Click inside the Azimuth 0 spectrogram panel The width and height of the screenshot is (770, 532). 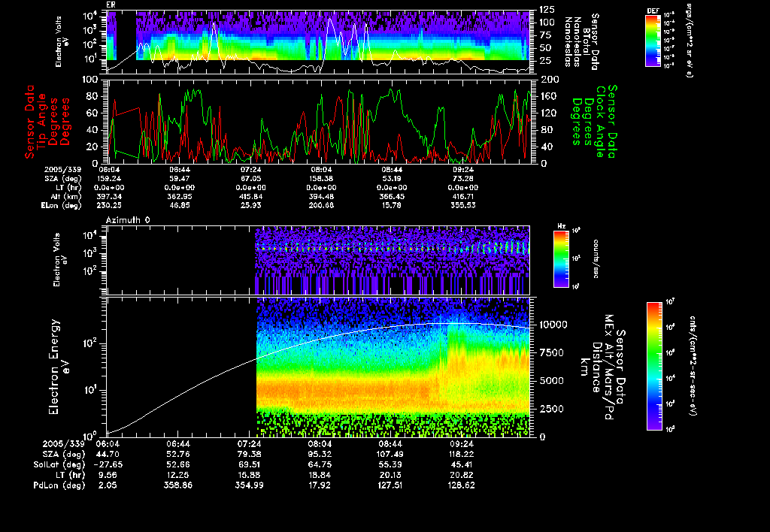click(318, 261)
